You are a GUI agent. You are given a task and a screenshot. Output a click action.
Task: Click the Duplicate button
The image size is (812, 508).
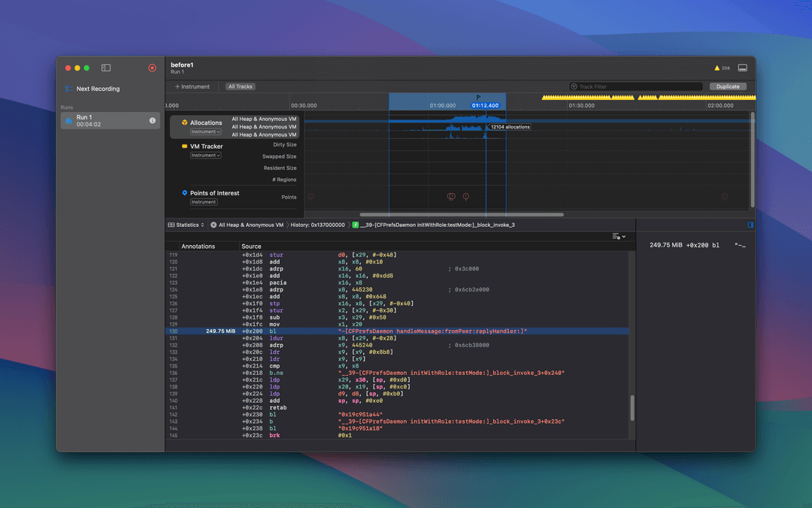728,86
